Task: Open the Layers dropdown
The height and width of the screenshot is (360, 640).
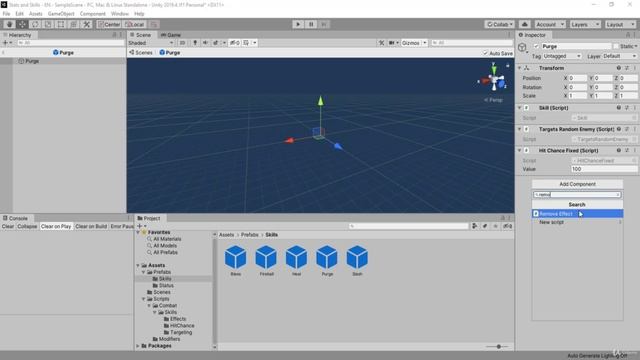Action: pos(585,24)
